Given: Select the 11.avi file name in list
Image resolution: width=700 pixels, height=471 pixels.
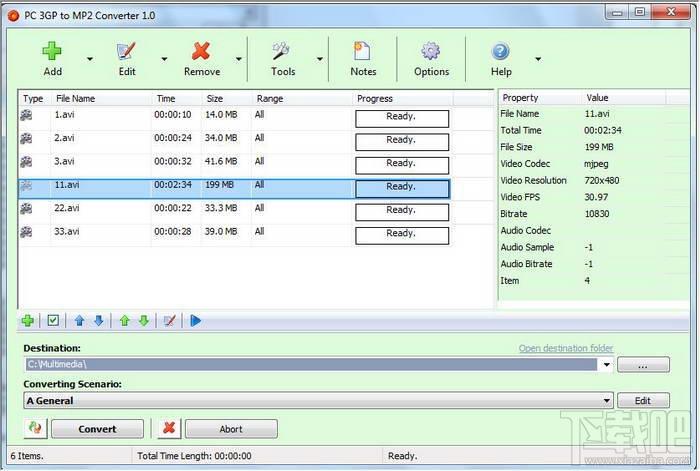Looking at the screenshot, I should [67, 184].
